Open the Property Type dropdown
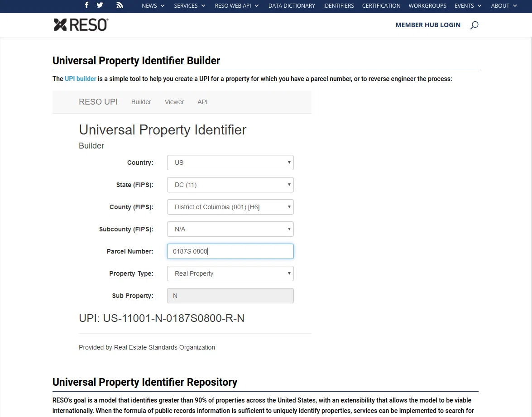The image size is (532, 417). pos(230,273)
